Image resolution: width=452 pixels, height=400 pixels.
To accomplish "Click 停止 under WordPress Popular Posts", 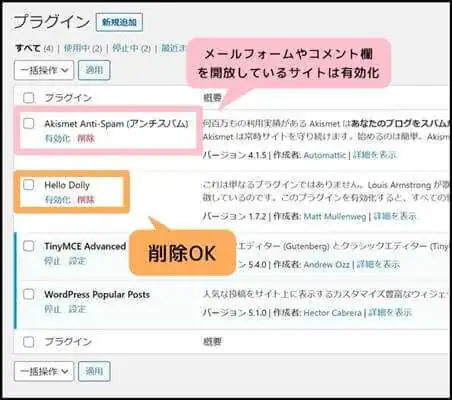I will click(x=53, y=309).
